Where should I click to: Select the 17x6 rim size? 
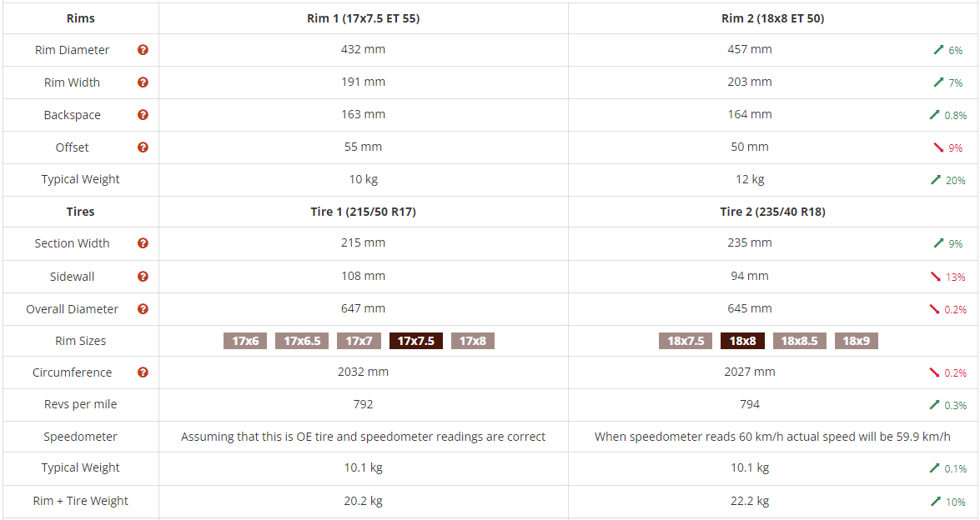[x=245, y=341]
